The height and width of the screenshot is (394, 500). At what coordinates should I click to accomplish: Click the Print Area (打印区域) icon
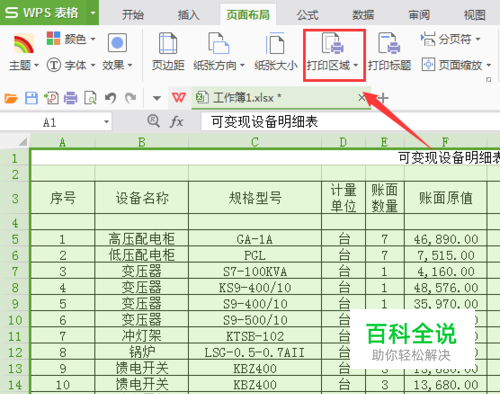point(332,44)
